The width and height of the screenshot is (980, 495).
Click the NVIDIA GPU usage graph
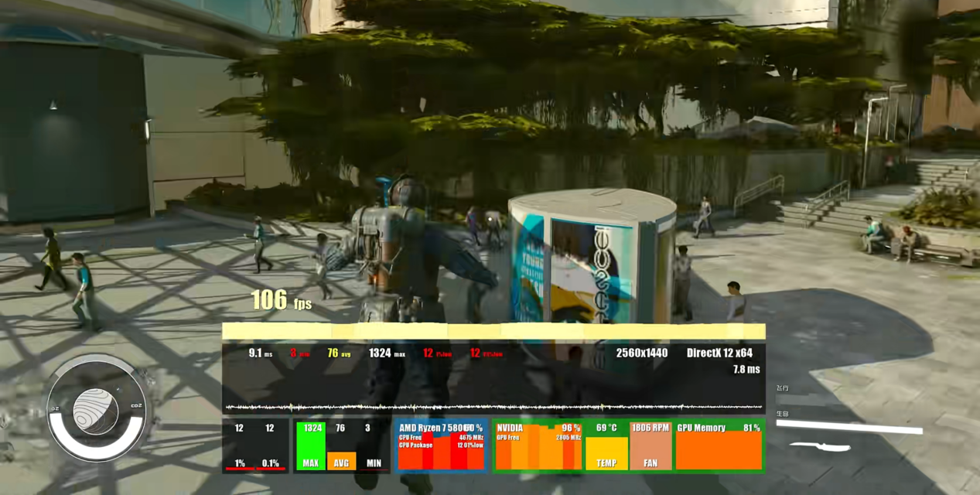pyautogui.click(x=538, y=445)
